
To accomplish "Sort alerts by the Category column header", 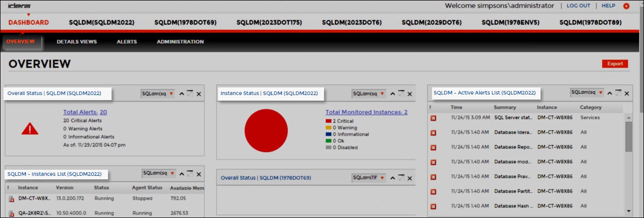I will tap(591, 107).
